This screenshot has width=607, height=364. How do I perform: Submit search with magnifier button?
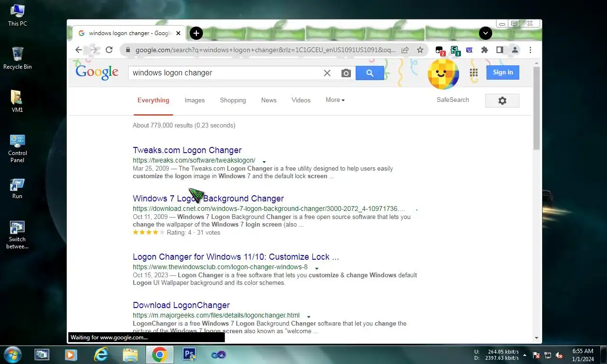[370, 73]
